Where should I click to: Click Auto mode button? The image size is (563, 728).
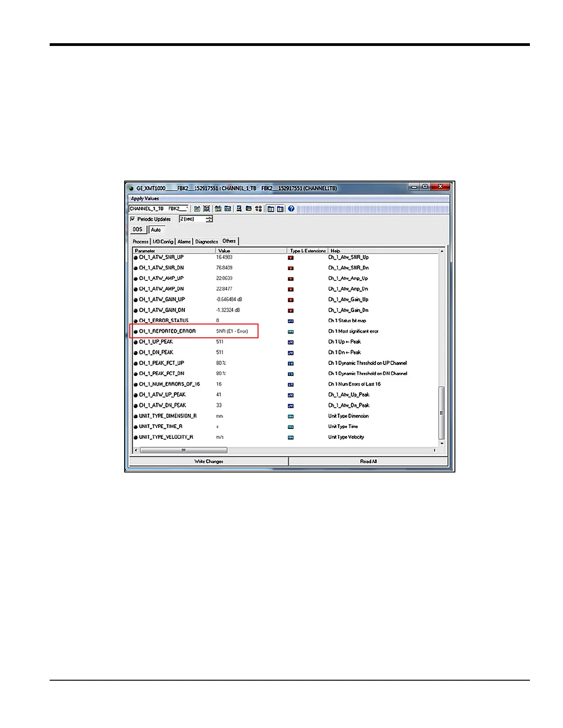(156, 230)
